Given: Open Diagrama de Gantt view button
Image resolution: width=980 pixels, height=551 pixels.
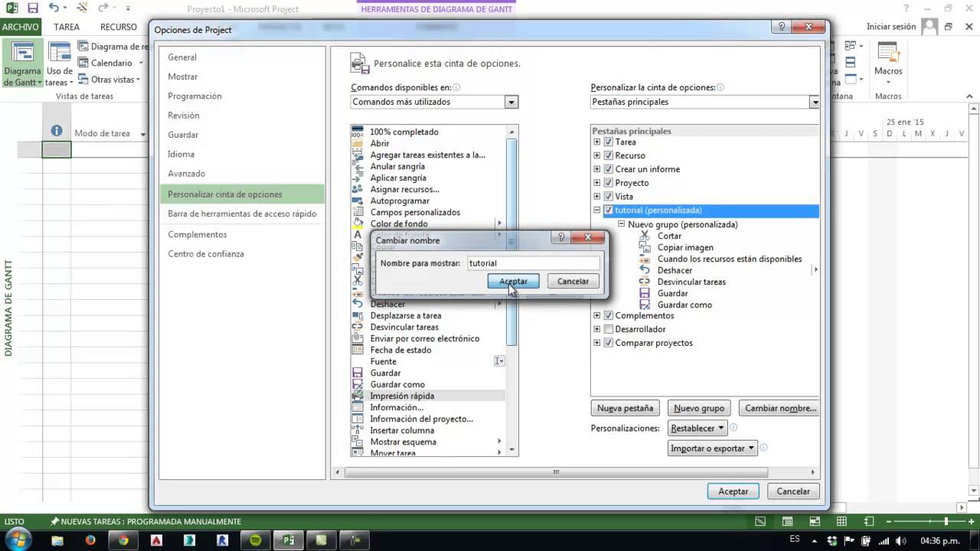Looking at the screenshot, I should point(22,64).
